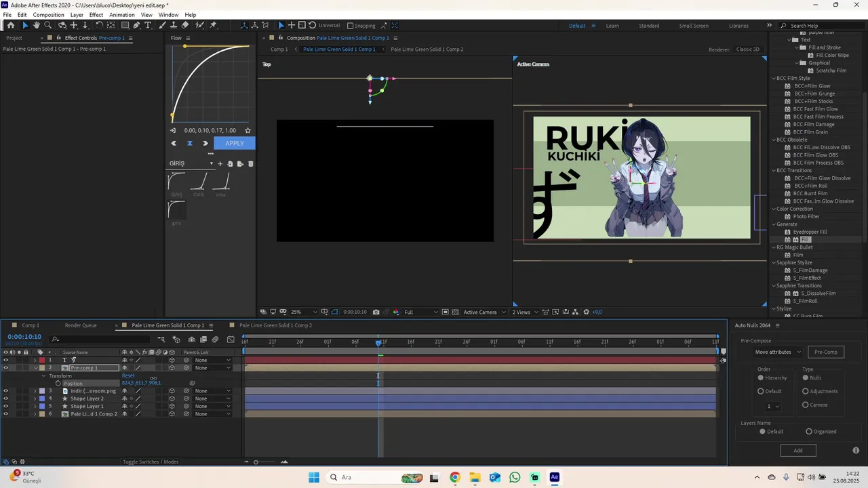
Task: Click the timeline zoom slider handle
Action: click(256, 462)
